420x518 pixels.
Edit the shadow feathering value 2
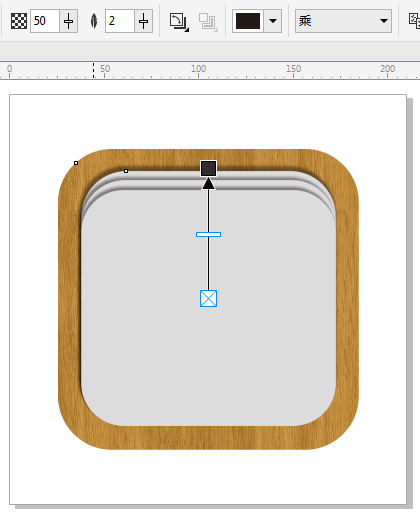point(120,21)
